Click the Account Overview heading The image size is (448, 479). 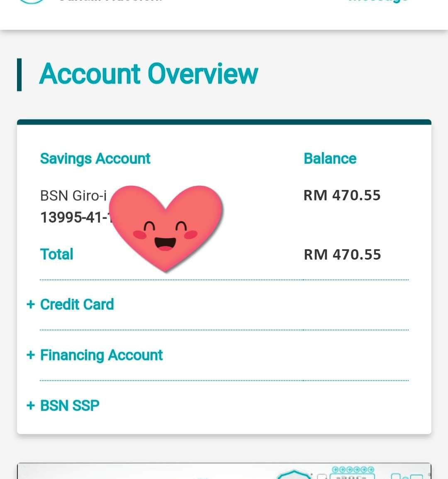pyautogui.click(x=149, y=74)
